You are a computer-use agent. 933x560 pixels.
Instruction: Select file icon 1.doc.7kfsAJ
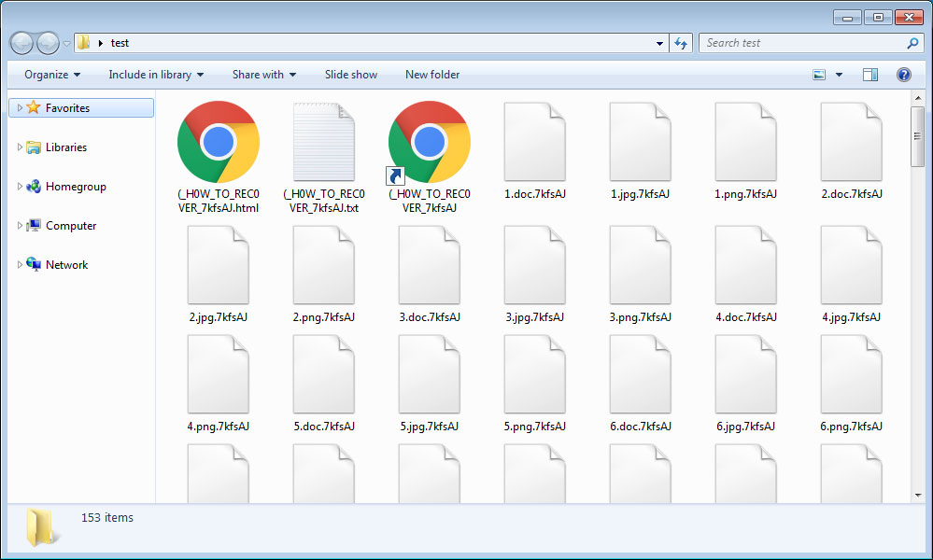pyautogui.click(x=534, y=142)
